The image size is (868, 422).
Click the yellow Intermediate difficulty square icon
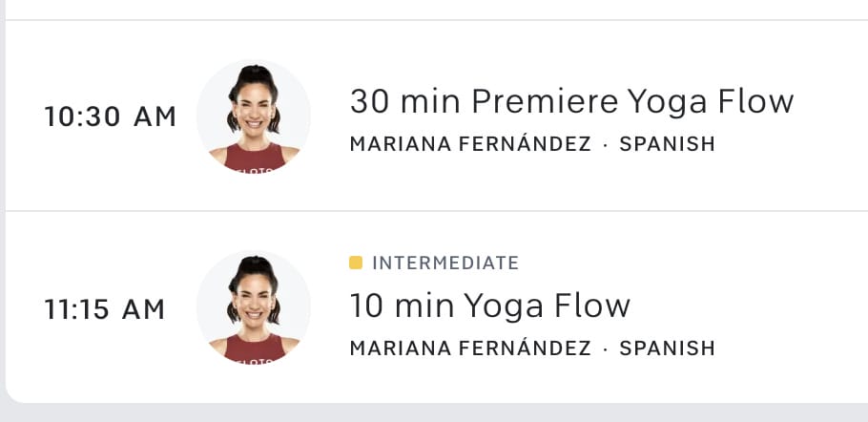[x=356, y=263]
